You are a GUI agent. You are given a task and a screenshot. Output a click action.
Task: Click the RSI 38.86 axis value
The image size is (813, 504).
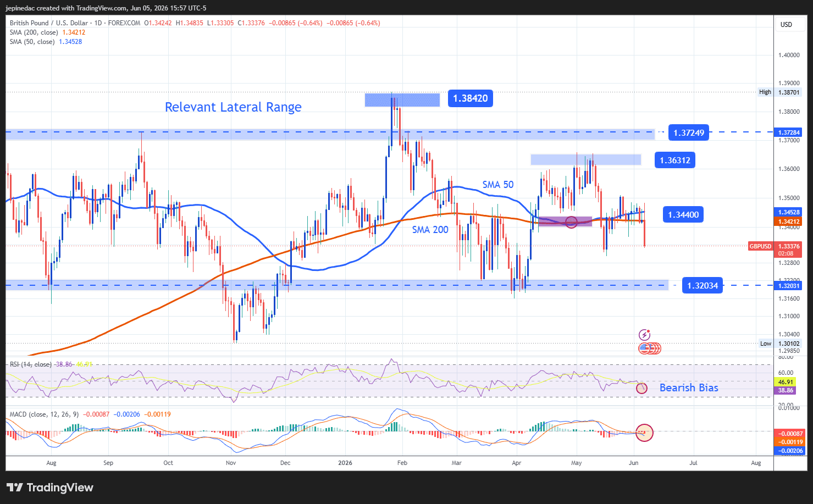786,390
